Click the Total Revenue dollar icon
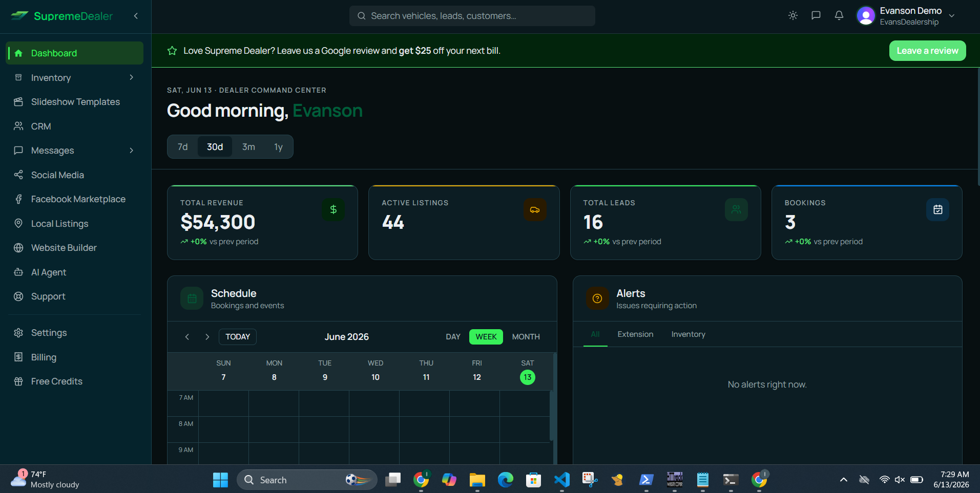This screenshot has width=980, height=493. tap(333, 209)
